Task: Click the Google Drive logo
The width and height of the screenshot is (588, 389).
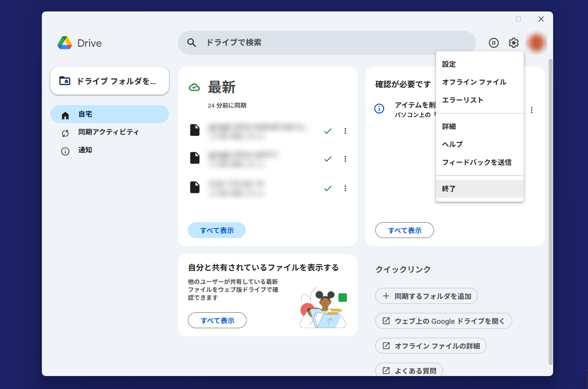Action: (x=65, y=43)
